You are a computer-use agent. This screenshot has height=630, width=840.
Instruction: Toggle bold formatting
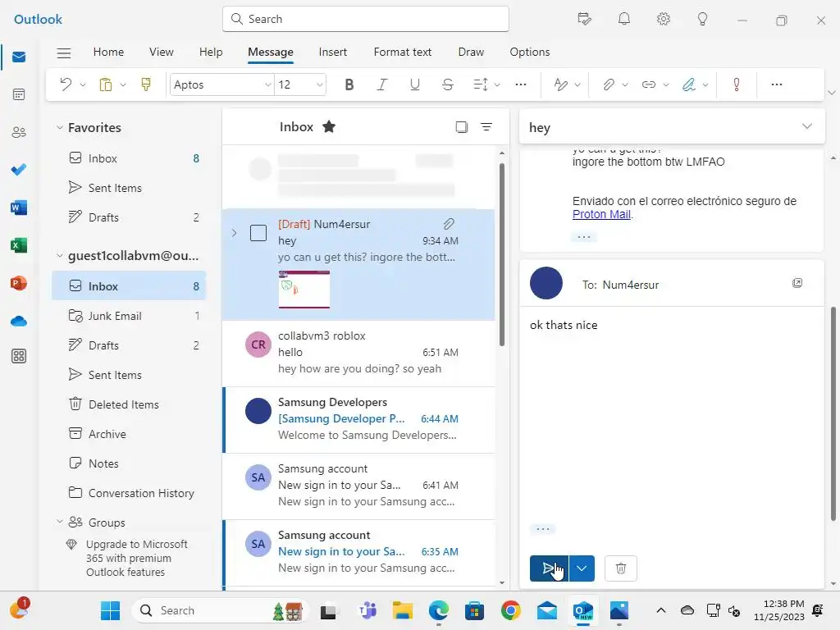coord(349,84)
